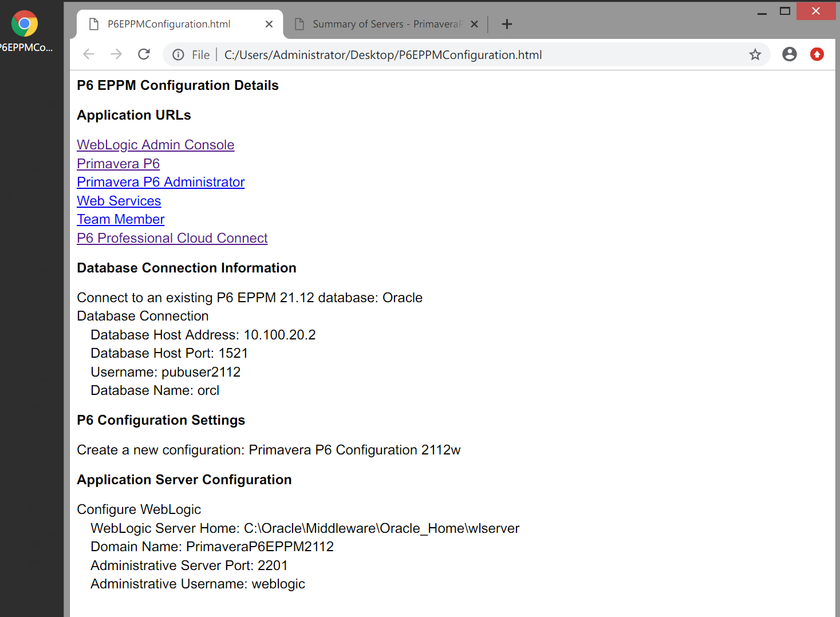Open the Primavera P6 link

[119, 164]
